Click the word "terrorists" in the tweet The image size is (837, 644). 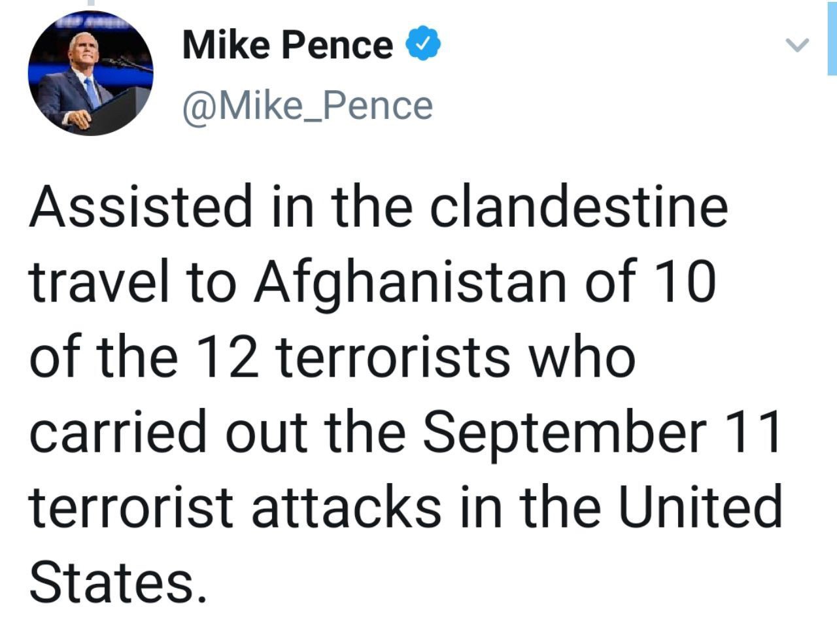tap(394, 357)
